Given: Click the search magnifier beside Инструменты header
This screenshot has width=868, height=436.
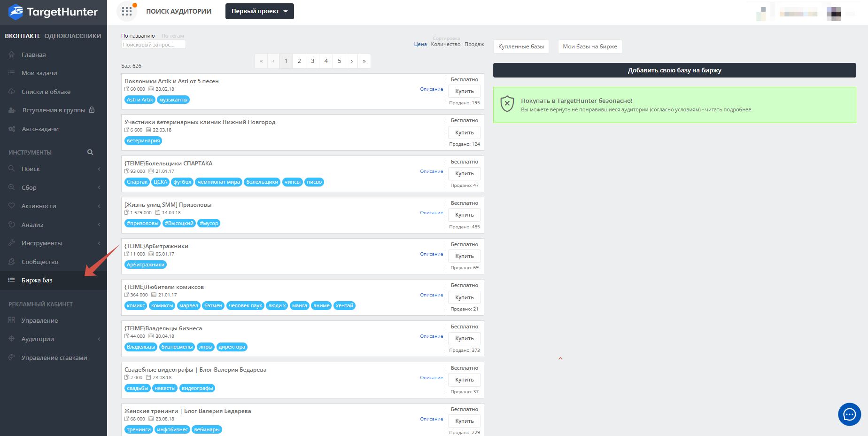Looking at the screenshot, I should click(x=90, y=152).
